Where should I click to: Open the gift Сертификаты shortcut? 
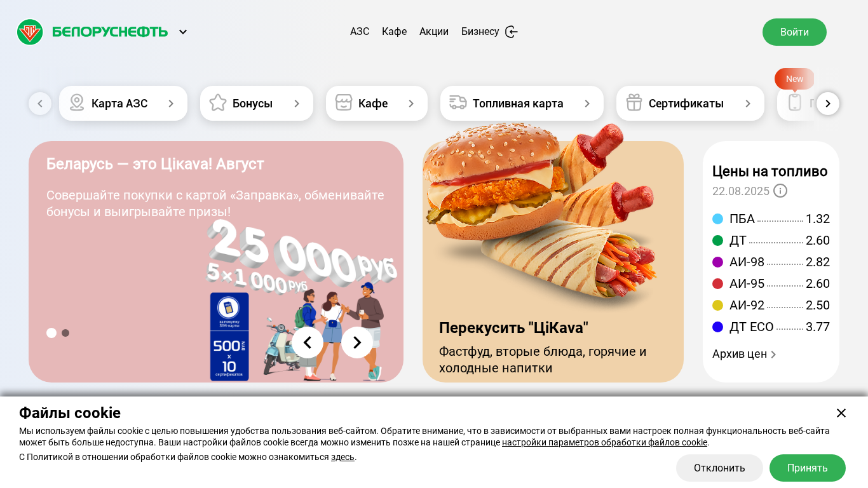point(690,103)
